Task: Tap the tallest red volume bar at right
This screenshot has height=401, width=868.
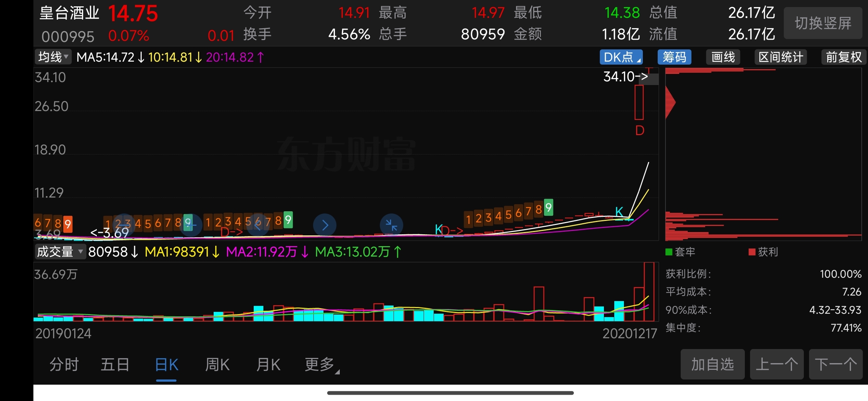Action: pyautogui.click(x=649, y=291)
